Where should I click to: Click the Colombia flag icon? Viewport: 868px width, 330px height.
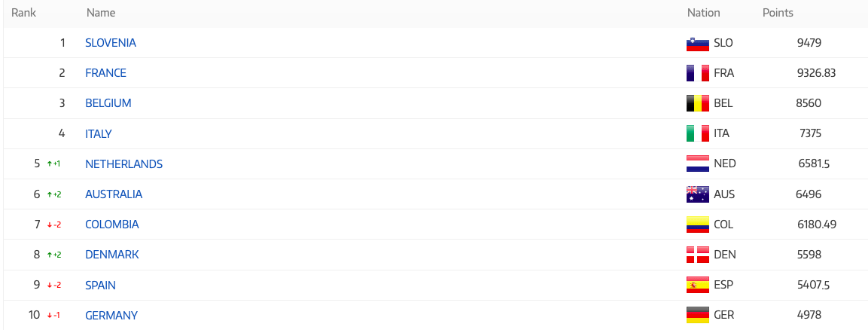698,225
